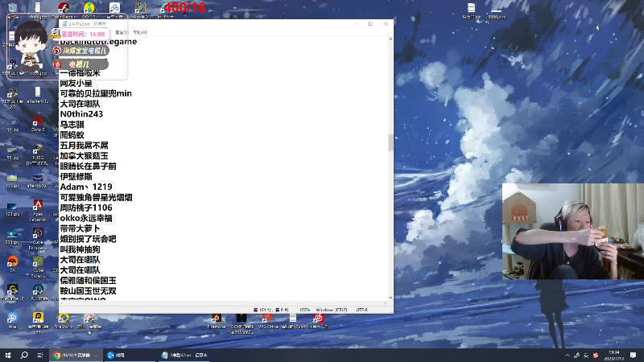Show hidden system tray icons chevron

pyautogui.click(x=568, y=356)
